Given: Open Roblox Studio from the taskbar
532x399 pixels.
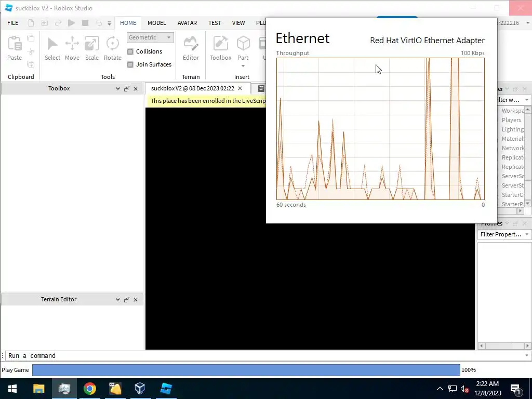Looking at the screenshot, I should (x=166, y=389).
